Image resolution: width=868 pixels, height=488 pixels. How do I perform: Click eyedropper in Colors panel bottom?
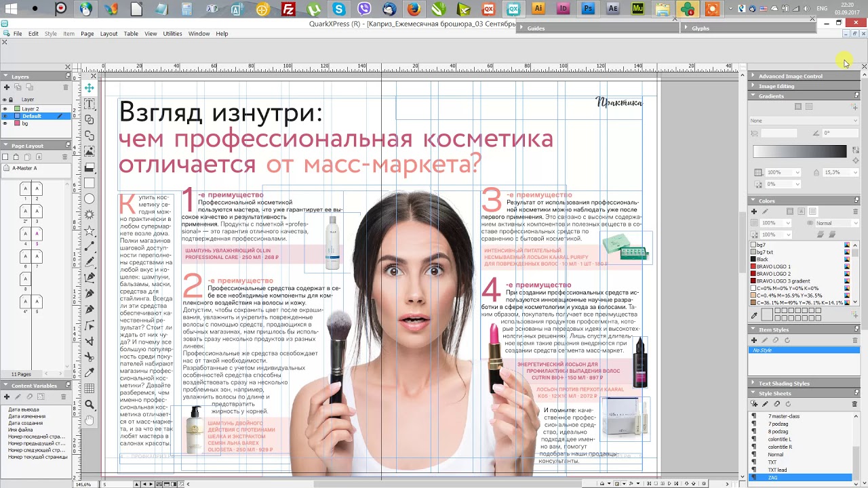click(x=755, y=315)
